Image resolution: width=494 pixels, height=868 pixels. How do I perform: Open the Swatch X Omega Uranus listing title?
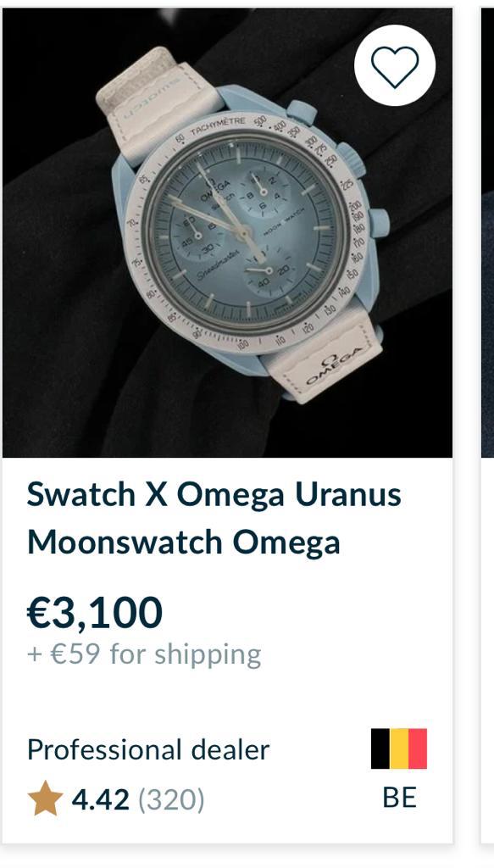tap(214, 518)
